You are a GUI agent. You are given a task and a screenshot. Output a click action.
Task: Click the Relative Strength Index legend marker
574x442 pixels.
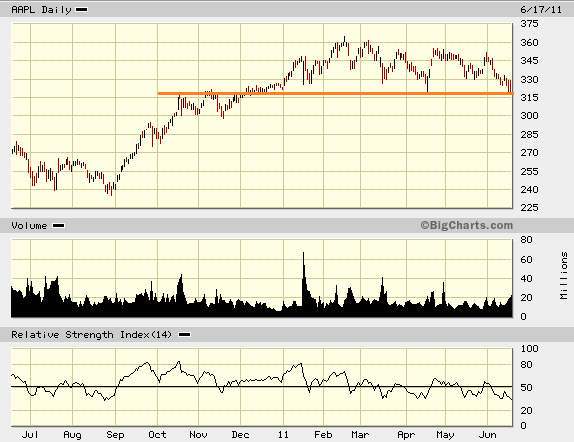pos(184,335)
